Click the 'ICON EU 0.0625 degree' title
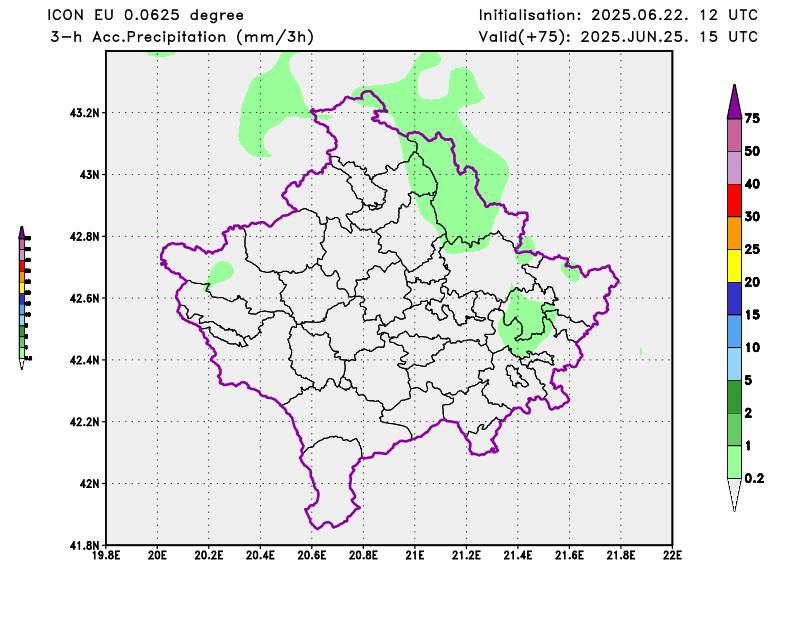Image resolution: width=800 pixels, height=618 pixels. pos(145,15)
